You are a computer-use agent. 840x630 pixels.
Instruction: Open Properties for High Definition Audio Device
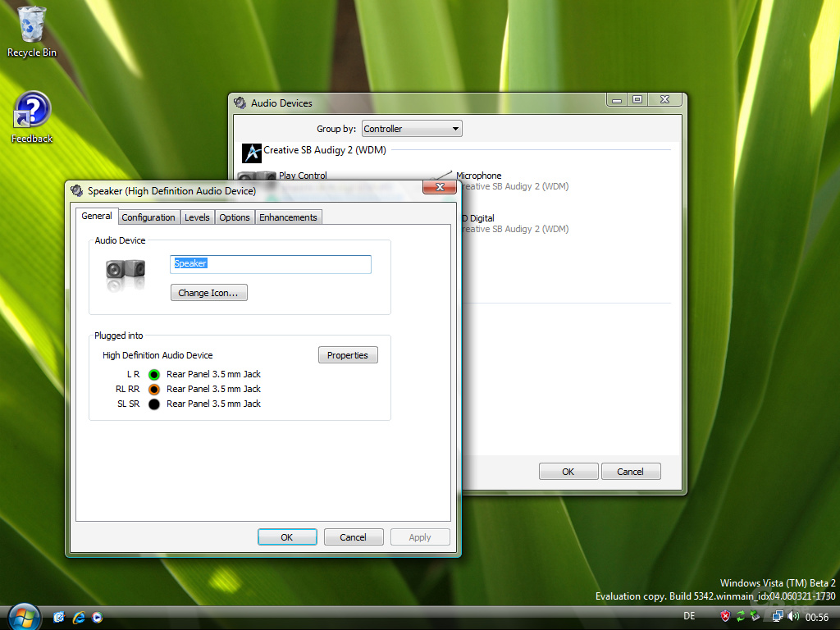coord(348,355)
